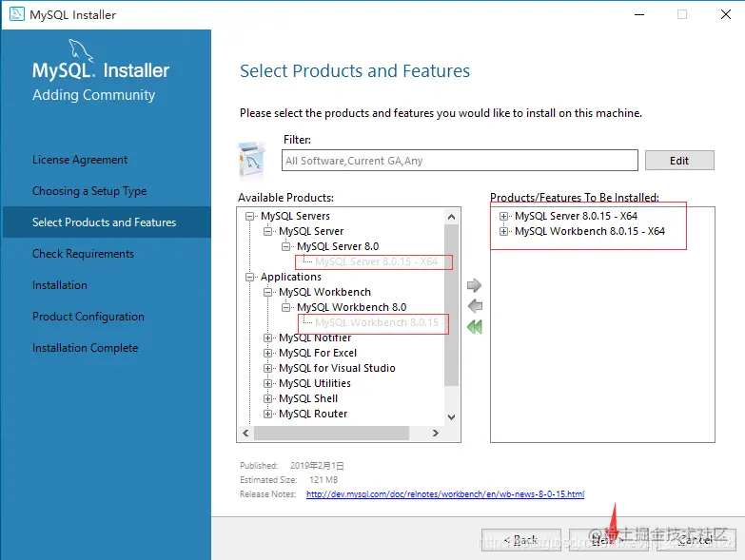Screen dimensions: 745x560
Task: Collapse the MySQL Server node
Action: point(267,232)
